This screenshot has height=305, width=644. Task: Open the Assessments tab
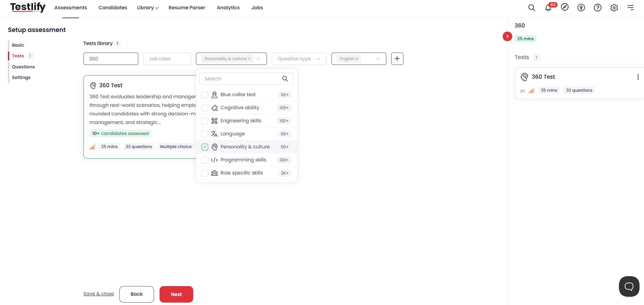click(71, 8)
